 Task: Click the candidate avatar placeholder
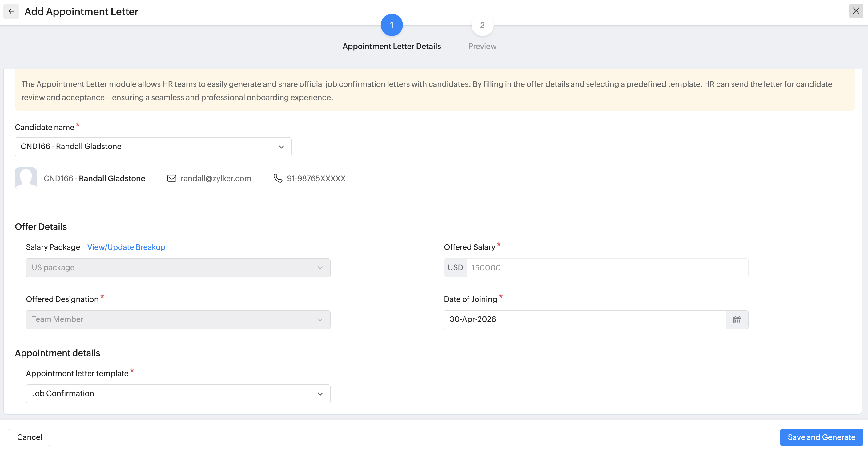26,178
